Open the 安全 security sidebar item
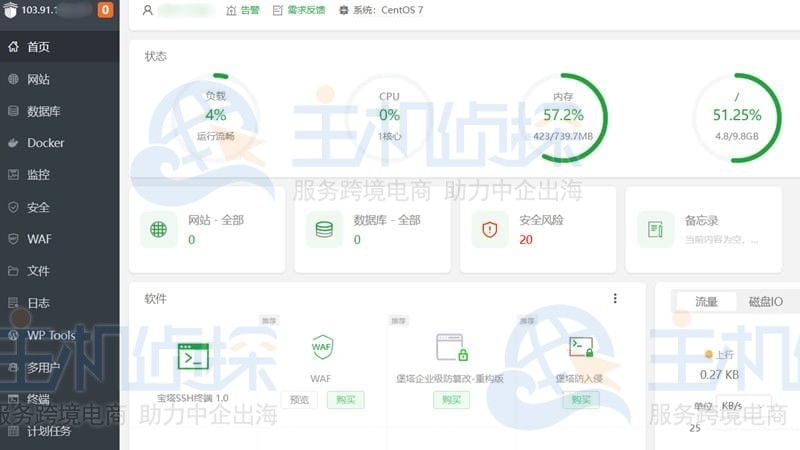800x450 pixels. pos(60,207)
